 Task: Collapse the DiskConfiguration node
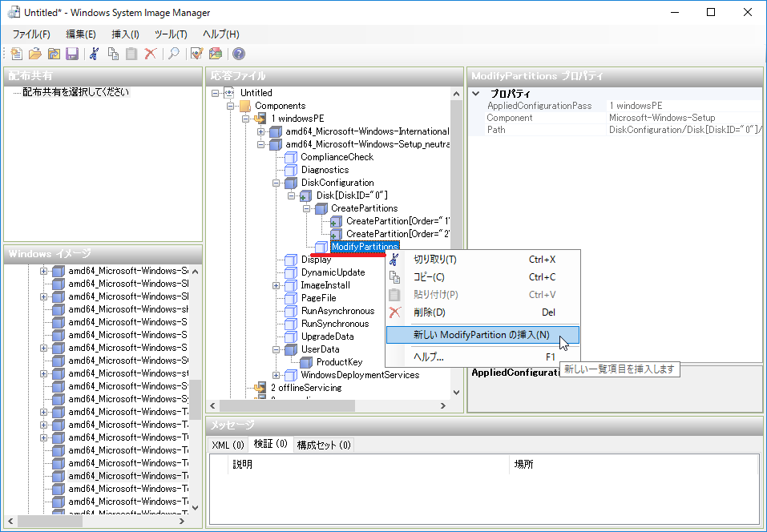point(277,183)
